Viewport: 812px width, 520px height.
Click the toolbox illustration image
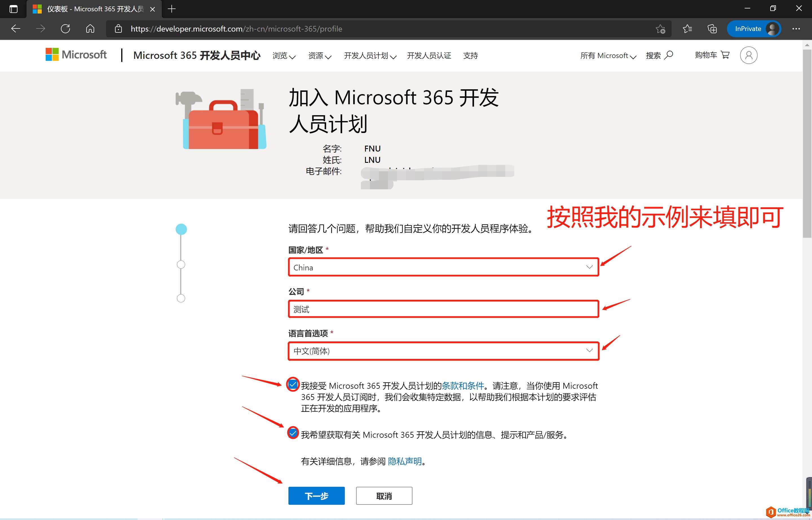221,119
